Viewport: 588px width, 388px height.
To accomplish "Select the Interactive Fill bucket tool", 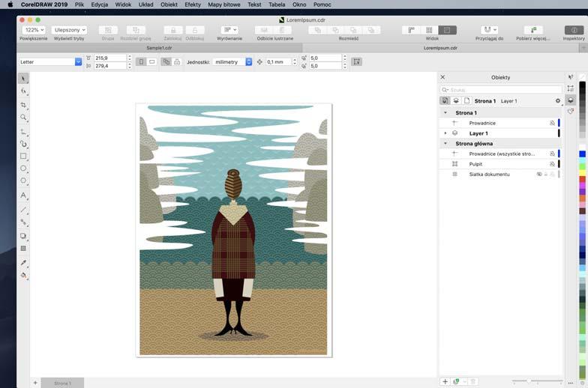I will pyautogui.click(x=23, y=276).
